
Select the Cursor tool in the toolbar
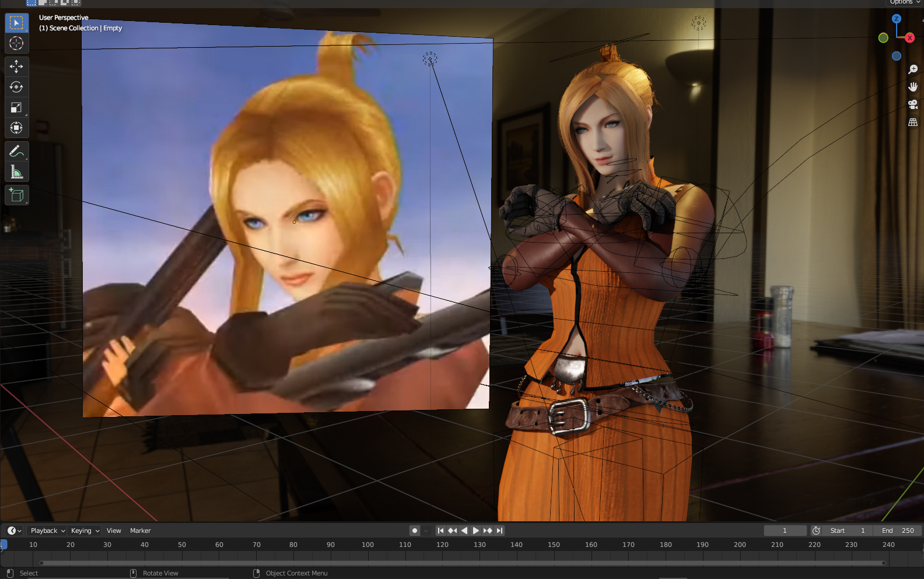16,43
